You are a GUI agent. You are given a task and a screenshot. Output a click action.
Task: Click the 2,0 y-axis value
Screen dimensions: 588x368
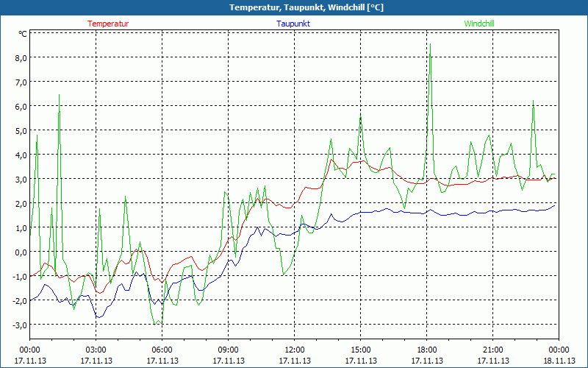coord(21,204)
